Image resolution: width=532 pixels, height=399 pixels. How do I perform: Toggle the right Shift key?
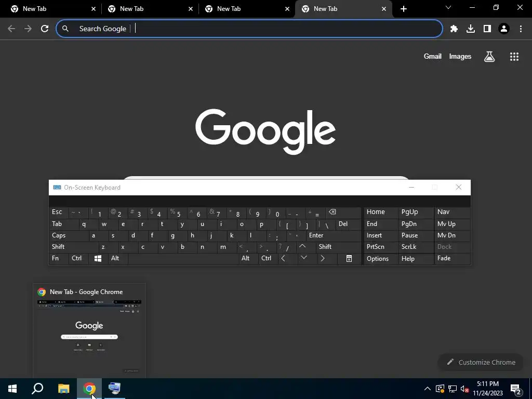tap(338, 247)
